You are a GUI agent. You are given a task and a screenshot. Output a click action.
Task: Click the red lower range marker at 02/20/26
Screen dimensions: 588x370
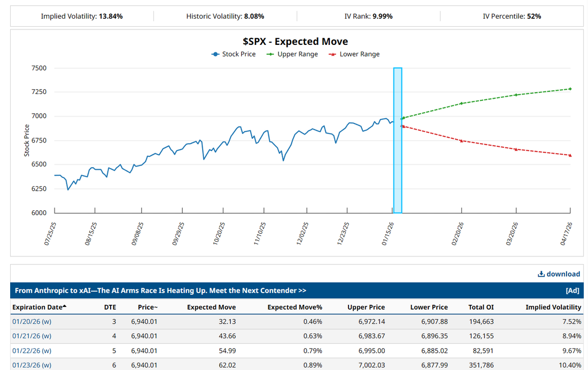click(461, 140)
